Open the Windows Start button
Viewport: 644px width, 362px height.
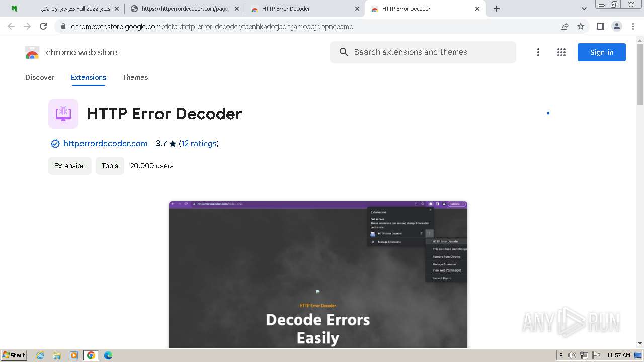tap(14, 355)
